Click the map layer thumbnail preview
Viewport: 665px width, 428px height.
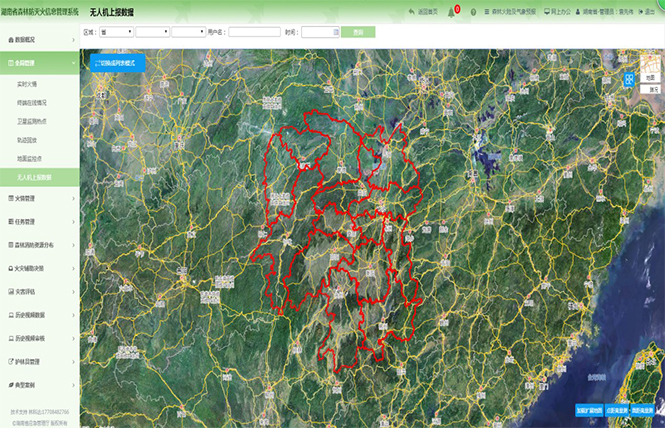[x=649, y=62]
